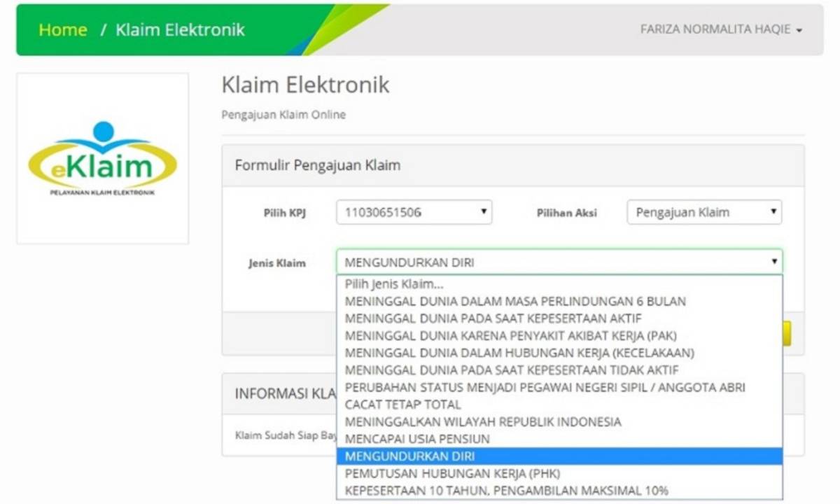The width and height of the screenshot is (840, 504).
Task: Select the 'Pilih Jenis Klaim...' placeholder option
Action: [x=394, y=284]
